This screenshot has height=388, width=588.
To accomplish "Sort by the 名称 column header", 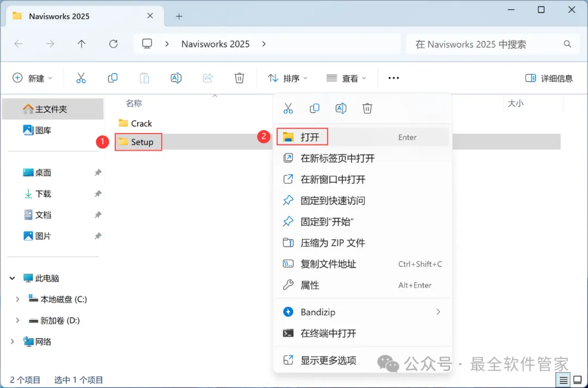I will coord(133,103).
